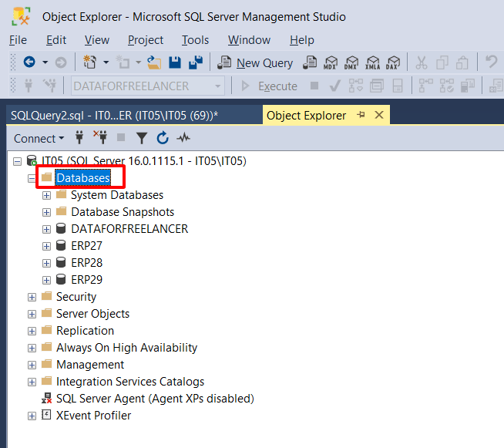
Task: Click the Database Engine Query icon
Action: pyautogui.click(x=310, y=62)
